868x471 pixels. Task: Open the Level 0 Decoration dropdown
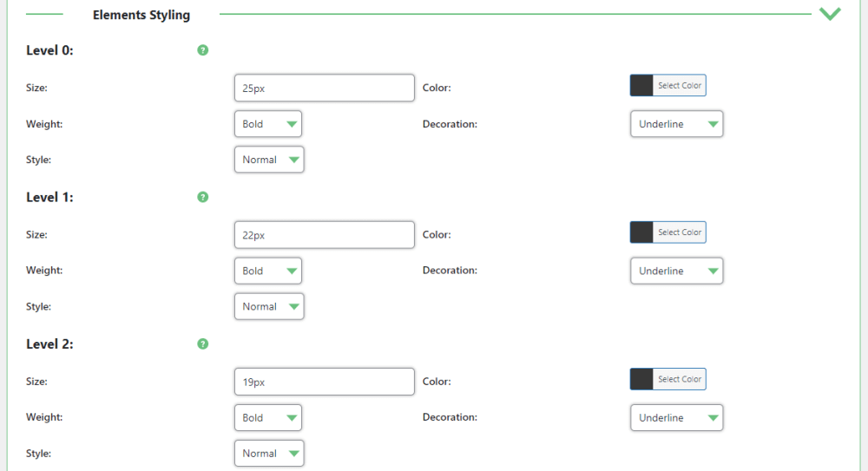676,124
